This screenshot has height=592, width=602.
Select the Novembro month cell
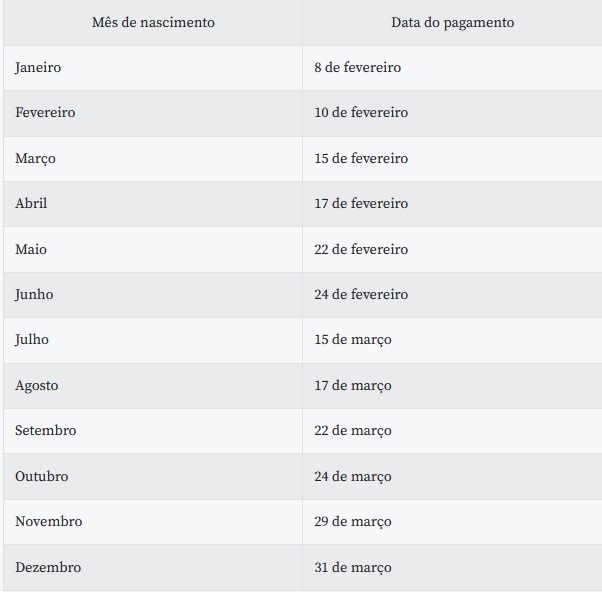[49, 521]
